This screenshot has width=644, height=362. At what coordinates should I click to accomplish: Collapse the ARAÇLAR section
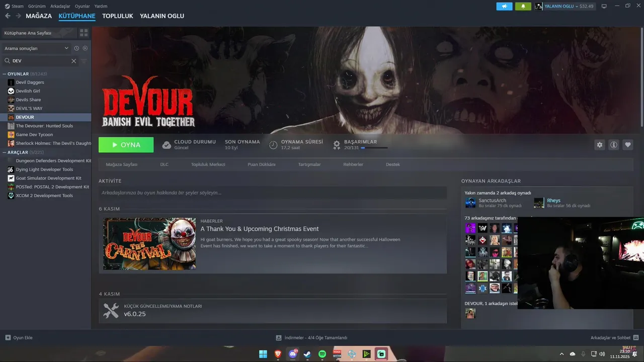(x=5, y=152)
